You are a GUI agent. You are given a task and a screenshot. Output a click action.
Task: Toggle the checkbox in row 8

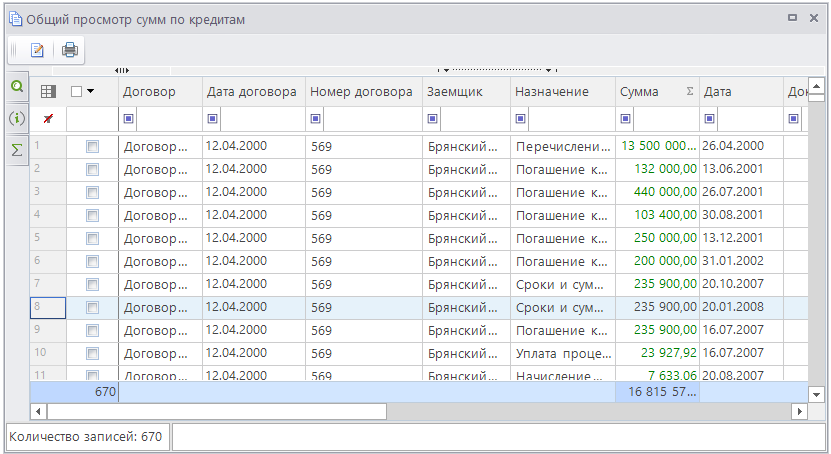(92, 307)
